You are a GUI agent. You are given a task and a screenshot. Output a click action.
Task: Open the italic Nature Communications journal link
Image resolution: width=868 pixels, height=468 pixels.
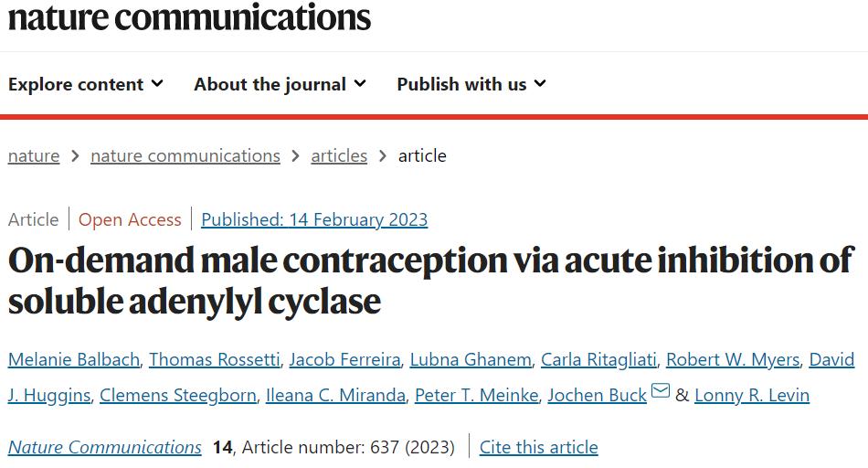coord(105,447)
